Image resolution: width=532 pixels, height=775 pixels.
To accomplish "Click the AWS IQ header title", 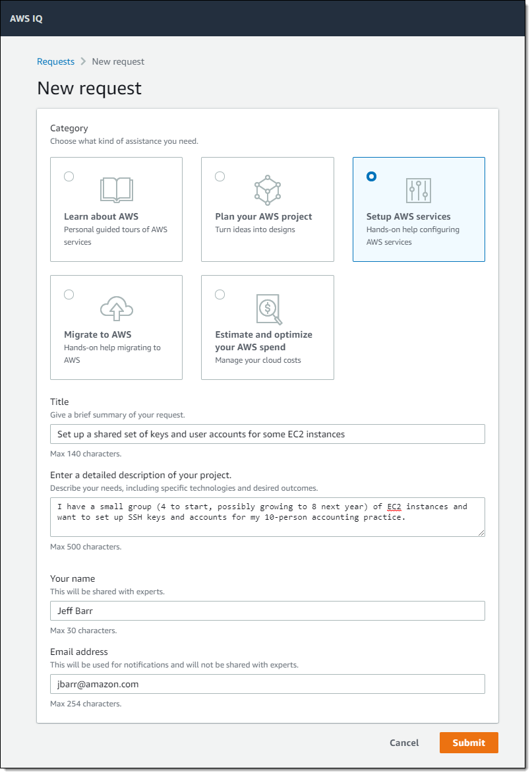I will click(26, 18).
